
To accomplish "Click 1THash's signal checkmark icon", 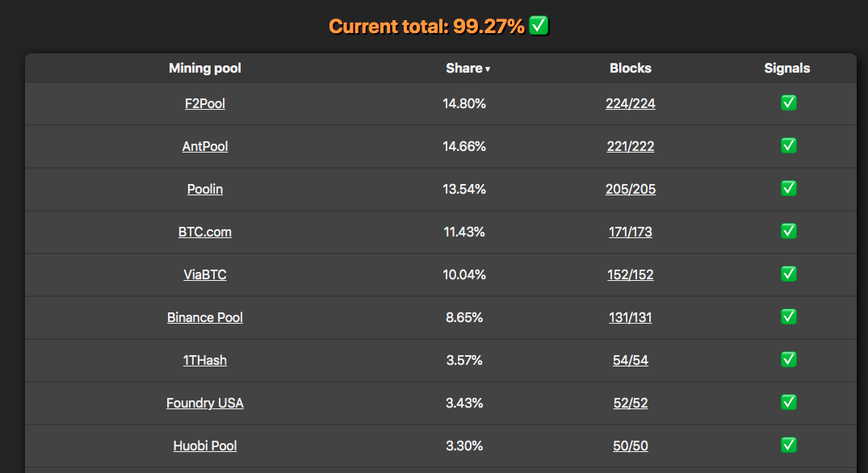I will click(788, 359).
